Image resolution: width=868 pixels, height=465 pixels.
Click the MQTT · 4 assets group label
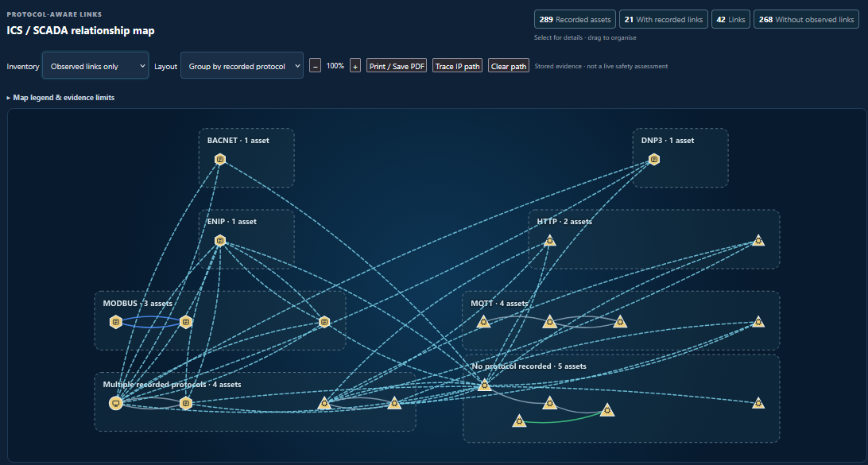499,304
